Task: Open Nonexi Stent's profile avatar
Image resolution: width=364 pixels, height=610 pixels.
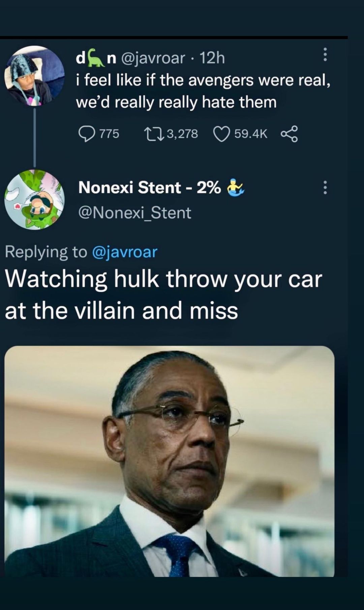Action: 34,200
